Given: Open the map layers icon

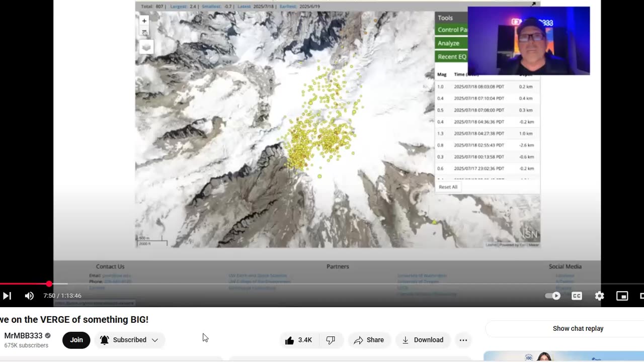Looking at the screenshot, I should pos(146,47).
